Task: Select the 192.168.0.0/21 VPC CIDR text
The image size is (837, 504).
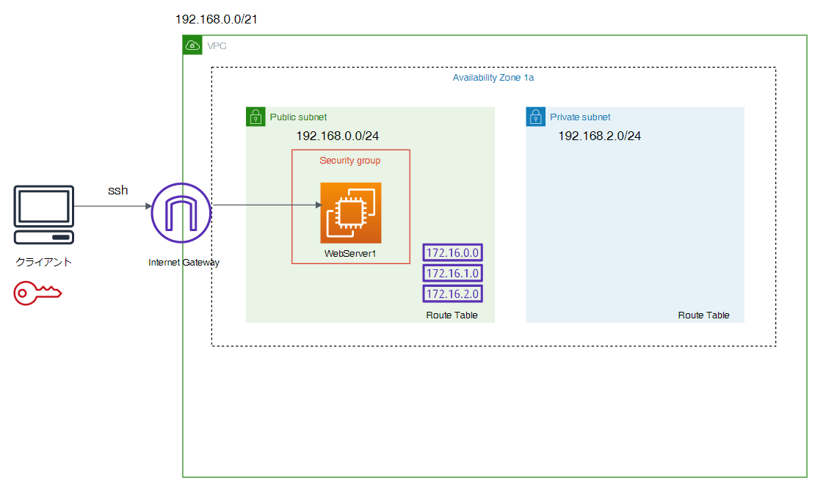Action: 216,19
